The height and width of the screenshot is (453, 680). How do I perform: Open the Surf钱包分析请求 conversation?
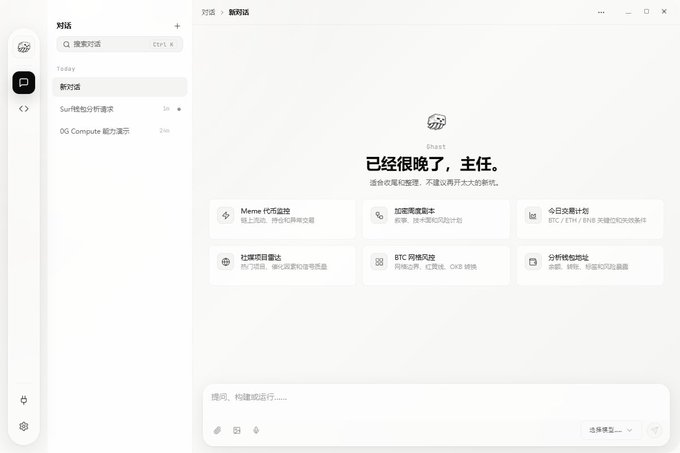click(x=119, y=109)
